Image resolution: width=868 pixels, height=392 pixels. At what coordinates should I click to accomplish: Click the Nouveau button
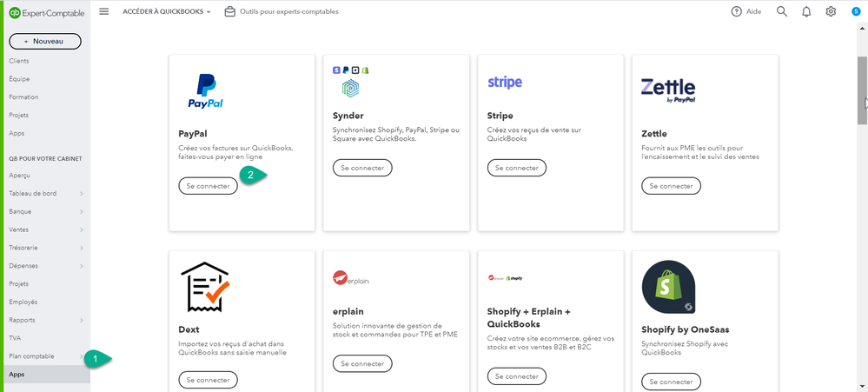45,41
